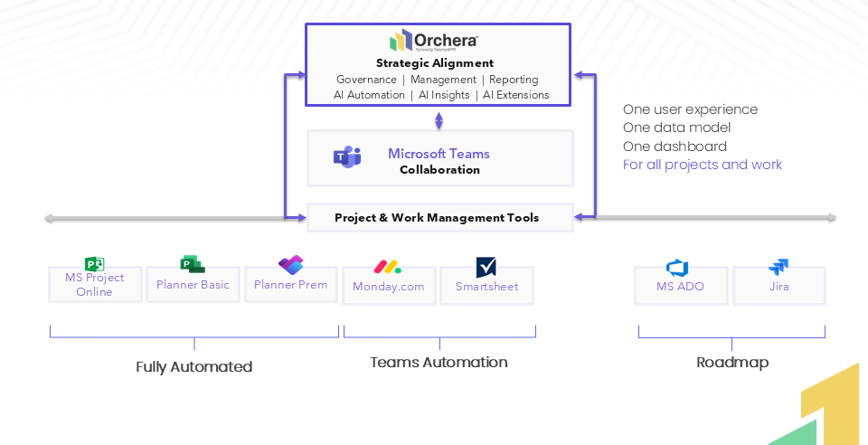The height and width of the screenshot is (445, 868).
Task: Select the Jira box
Action: pos(778,286)
